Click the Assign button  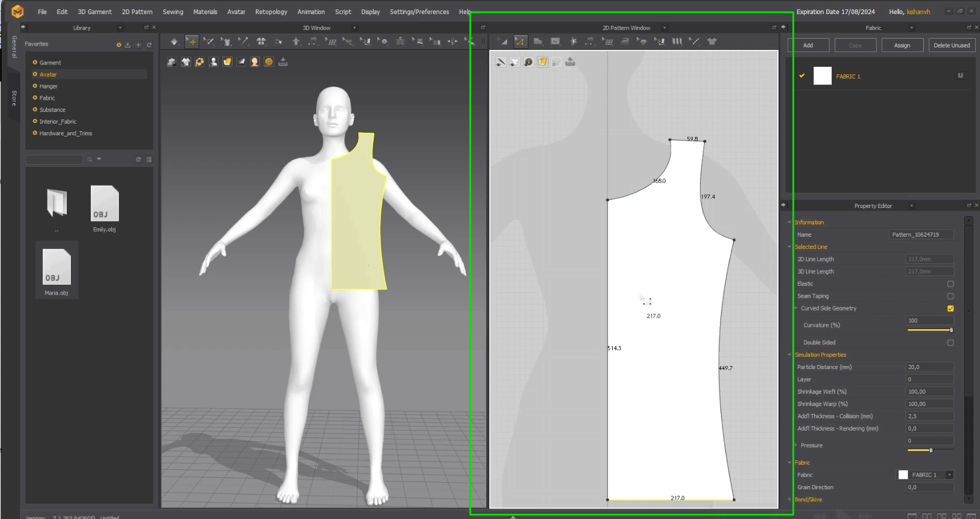[902, 45]
